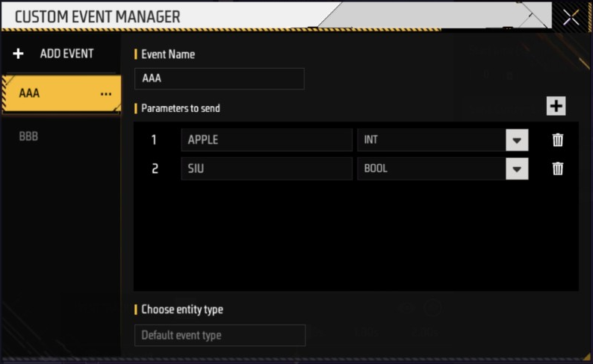Image resolution: width=593 pixels, height=364 pixels.
Task: Remove the SIU parameter via trash icon
Action: click(557, 169)
